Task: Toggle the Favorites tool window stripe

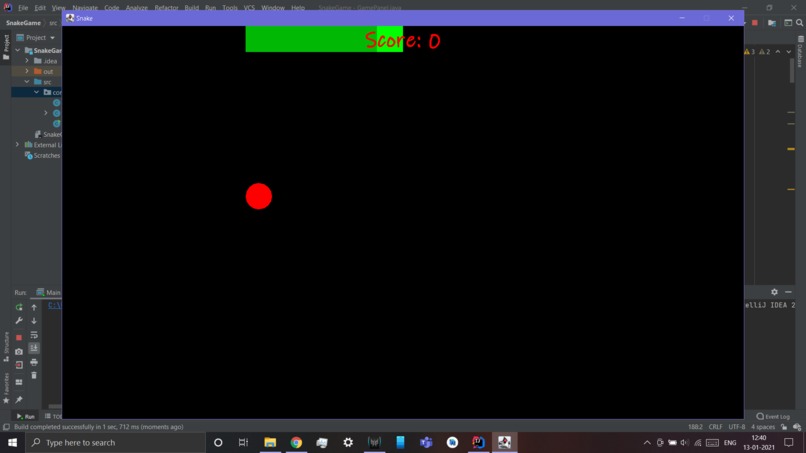Action: 6,388
